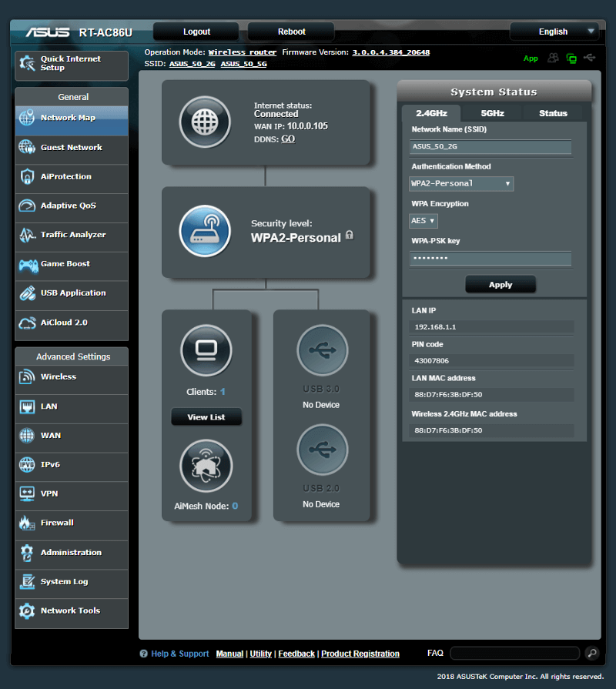This screenshot has width=616, height=689.
Task: Switch to the Status tab
Action: tap(553, 113)
